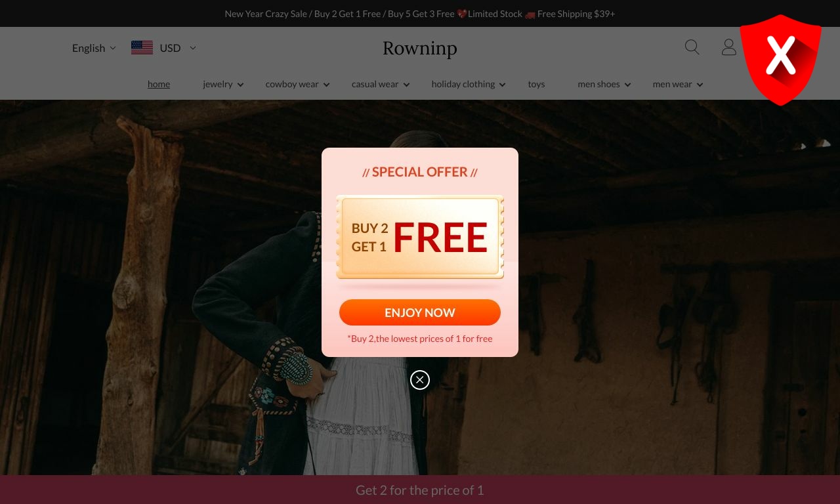Open the user account icon

click(x=728, y=47)
